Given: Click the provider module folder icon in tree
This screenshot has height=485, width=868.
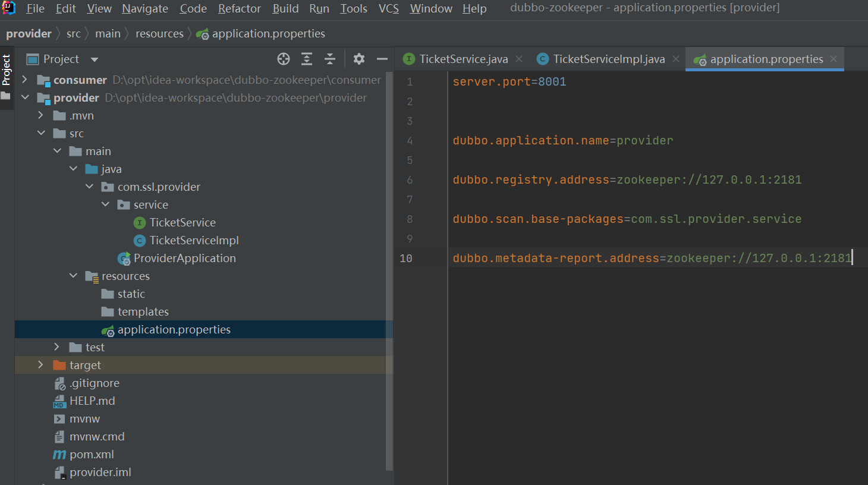Looking at the screenshot, I should (44, 98).
